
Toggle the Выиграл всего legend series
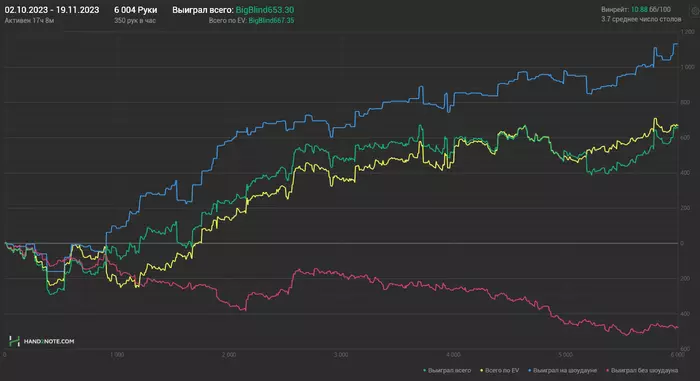click(x=449, y=370)
